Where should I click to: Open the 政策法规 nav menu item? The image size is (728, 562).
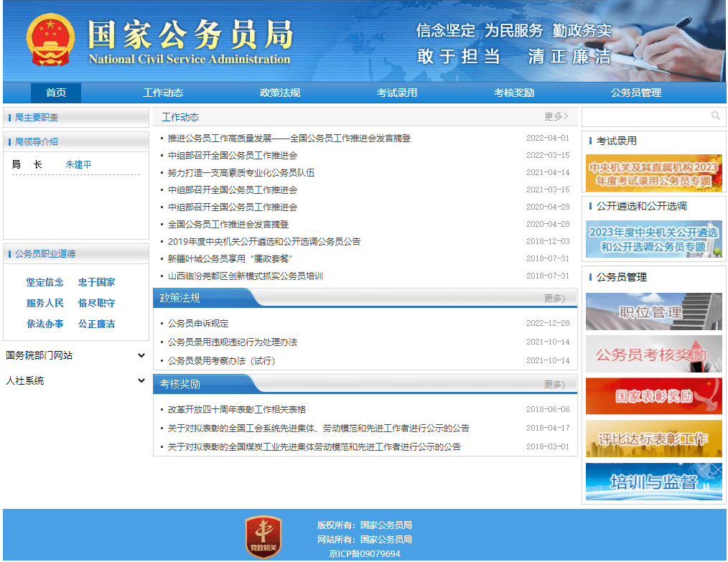(280, 93)
